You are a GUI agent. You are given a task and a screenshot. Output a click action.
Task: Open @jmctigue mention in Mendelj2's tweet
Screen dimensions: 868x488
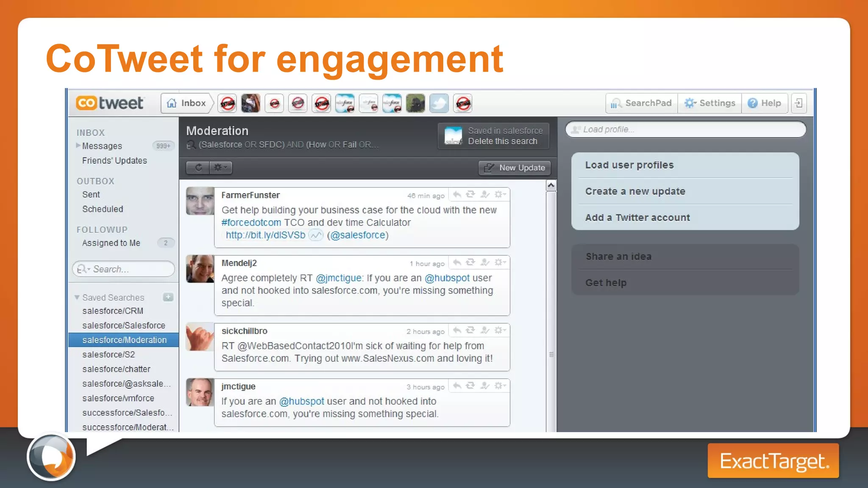point(339,278)
